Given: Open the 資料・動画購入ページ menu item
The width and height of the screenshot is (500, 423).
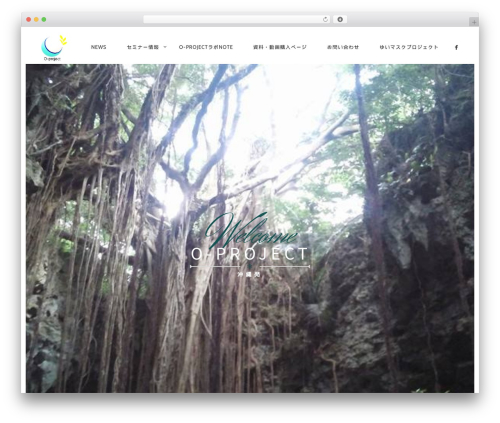Looking at the screenshot, I should coord(280,47).
